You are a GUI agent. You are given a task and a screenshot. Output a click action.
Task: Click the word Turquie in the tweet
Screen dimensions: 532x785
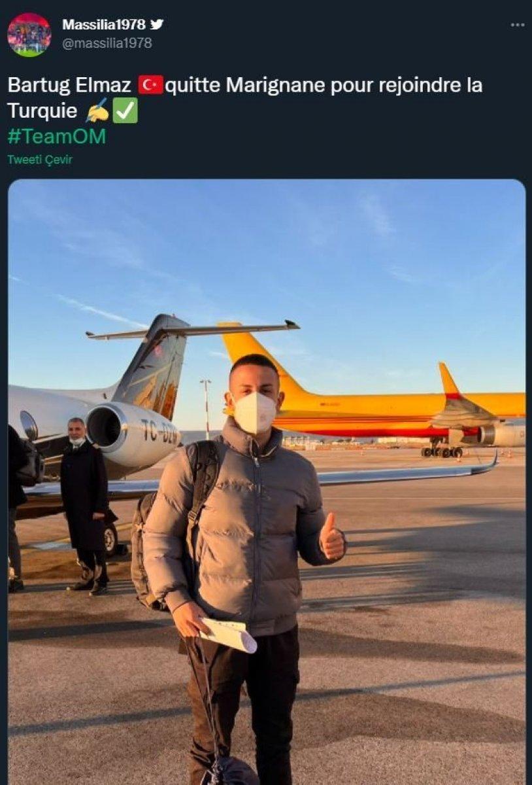coord(42,111)
